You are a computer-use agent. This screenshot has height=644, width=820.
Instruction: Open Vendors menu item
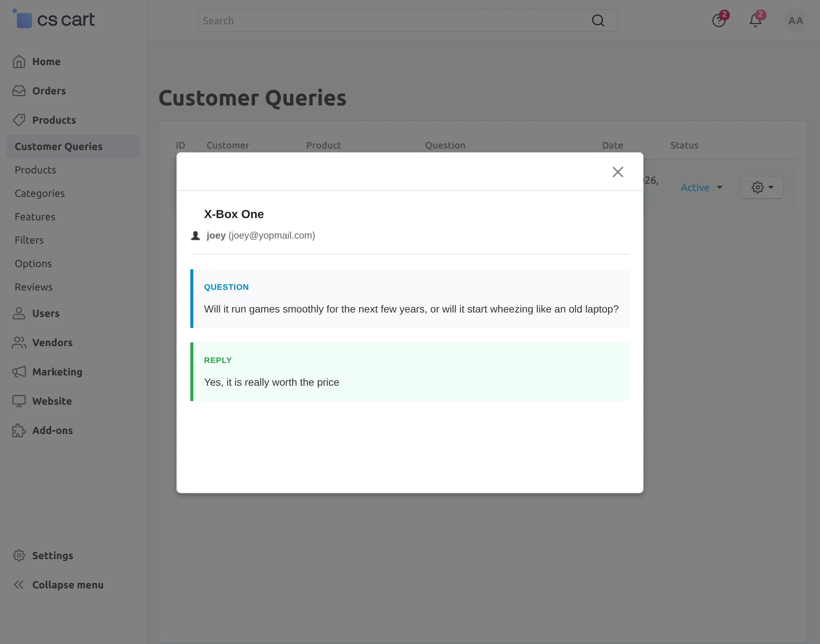click(52, 342)
